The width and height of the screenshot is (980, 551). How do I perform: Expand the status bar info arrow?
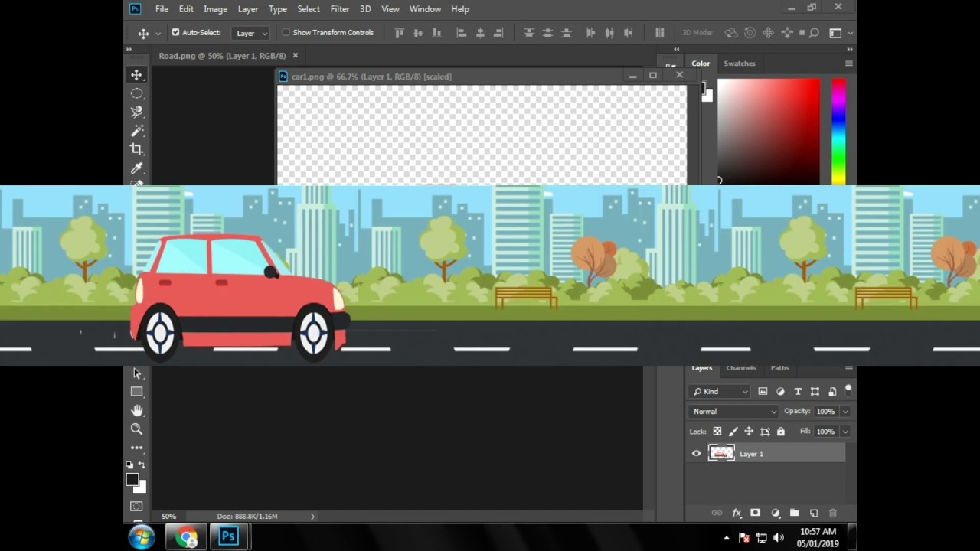tap(312, 517)
